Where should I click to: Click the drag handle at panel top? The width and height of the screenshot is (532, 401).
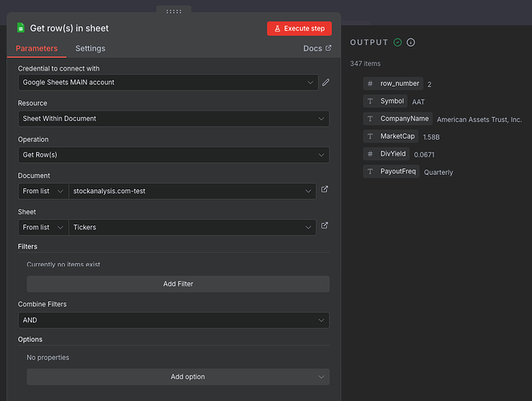[173, 11]
